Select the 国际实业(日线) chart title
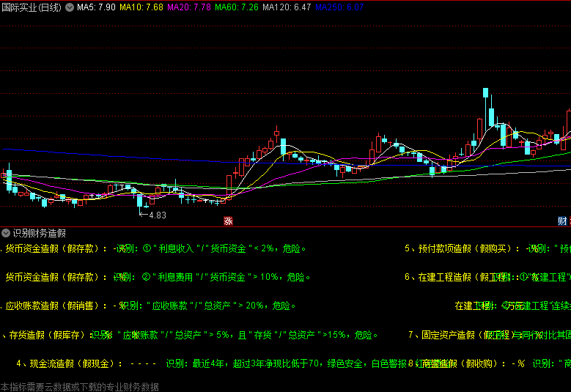The width and height of the screenshot is (571, 392). (x=32, y=7)
